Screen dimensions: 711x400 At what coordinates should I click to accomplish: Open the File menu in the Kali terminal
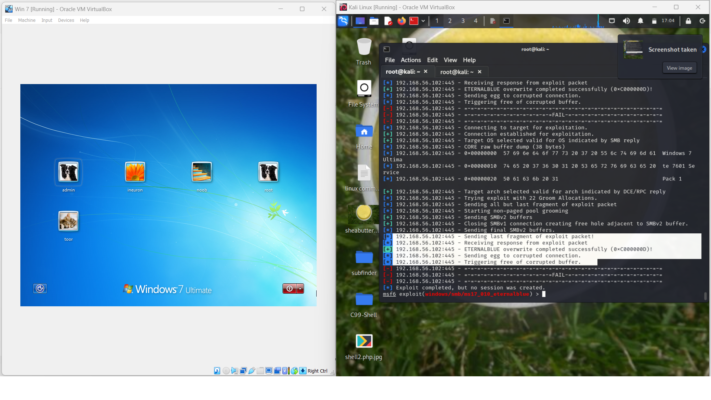click(390, 60)
